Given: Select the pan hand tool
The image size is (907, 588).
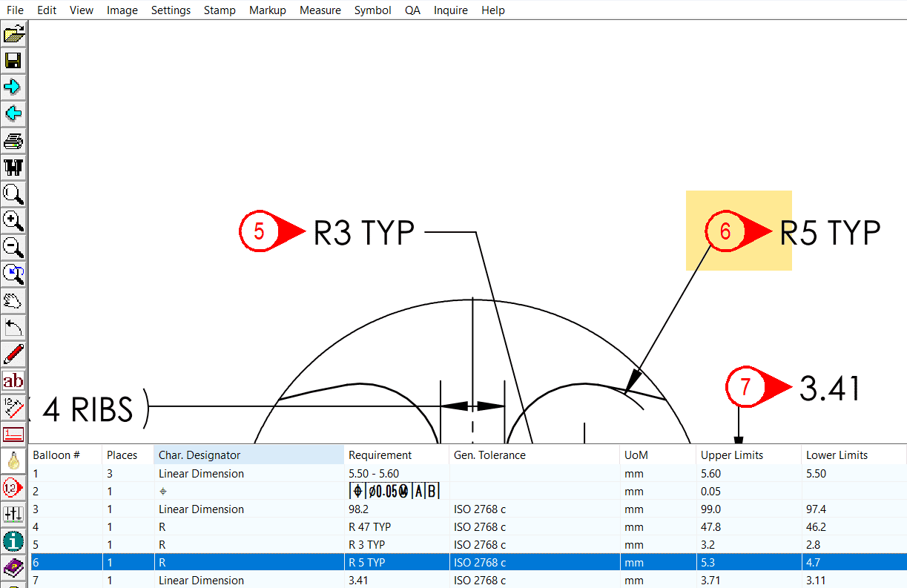Looking at the screenshot, I should [x=13, y=300].
